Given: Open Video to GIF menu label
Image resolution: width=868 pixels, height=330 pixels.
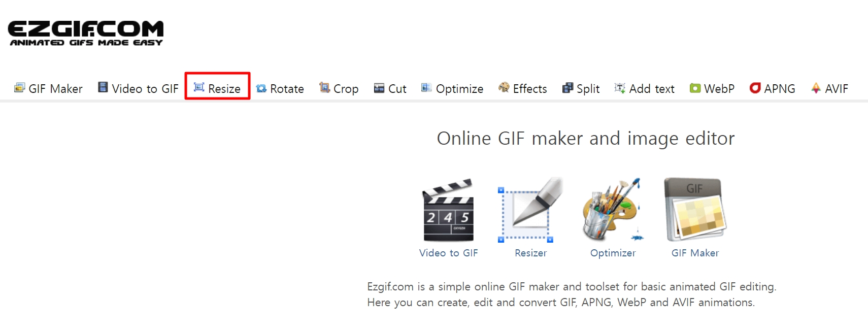Looking at the screenshot, I should 145,89.
